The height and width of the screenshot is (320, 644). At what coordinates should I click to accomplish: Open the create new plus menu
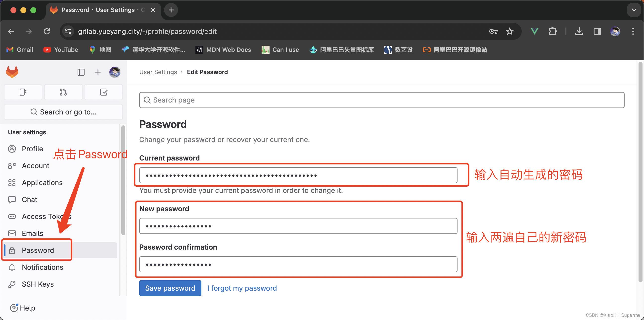98,72
